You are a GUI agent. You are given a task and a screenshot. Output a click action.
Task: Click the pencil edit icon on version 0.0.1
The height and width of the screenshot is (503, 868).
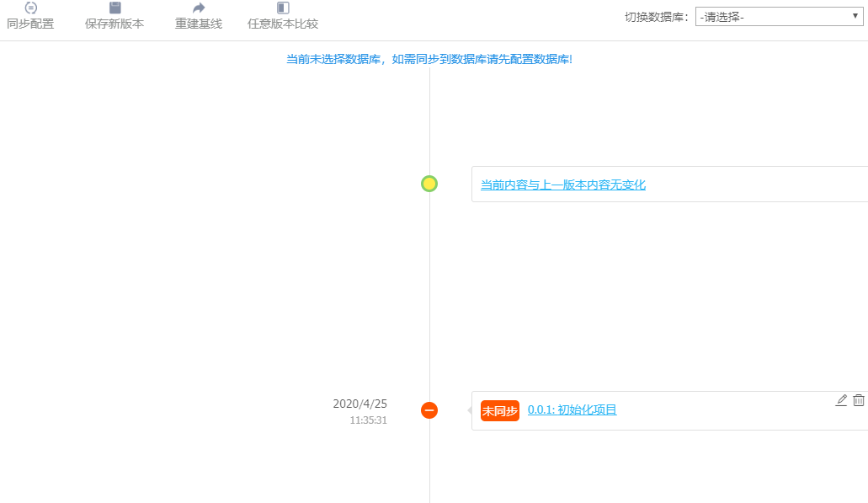(842, 400)
